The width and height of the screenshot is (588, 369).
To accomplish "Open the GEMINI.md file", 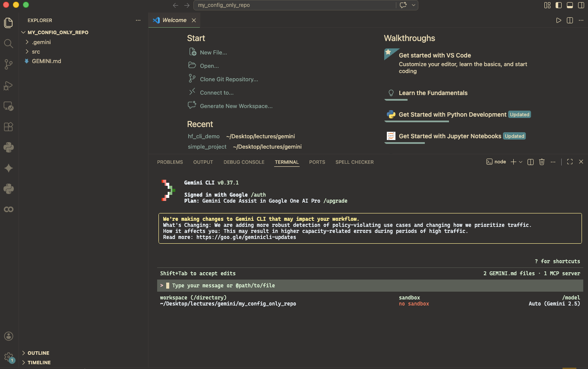I will point(83,61).
